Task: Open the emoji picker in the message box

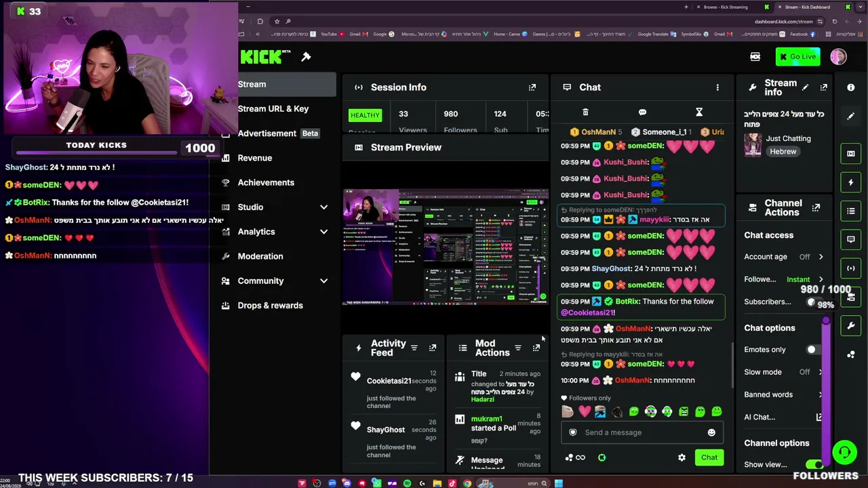Action: click(x=711, y=432)
